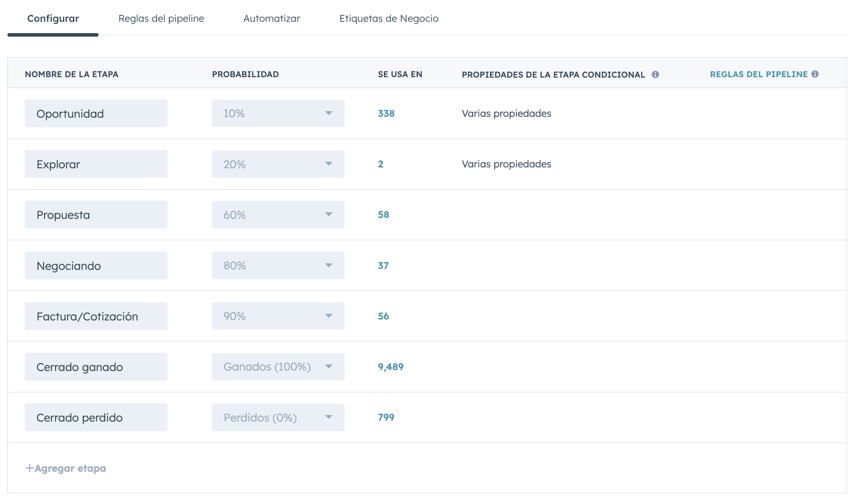Switch to the Reglas del pipeline tab
This screenshot has height=504, width=854.
pyautogui.click(x=161, y=18)
